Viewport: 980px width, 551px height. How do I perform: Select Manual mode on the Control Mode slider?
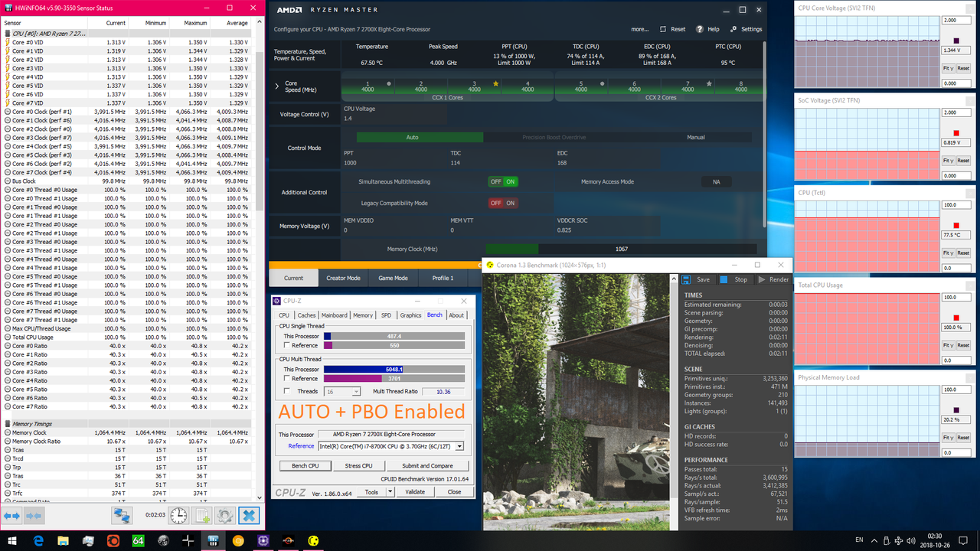point(695,138)
